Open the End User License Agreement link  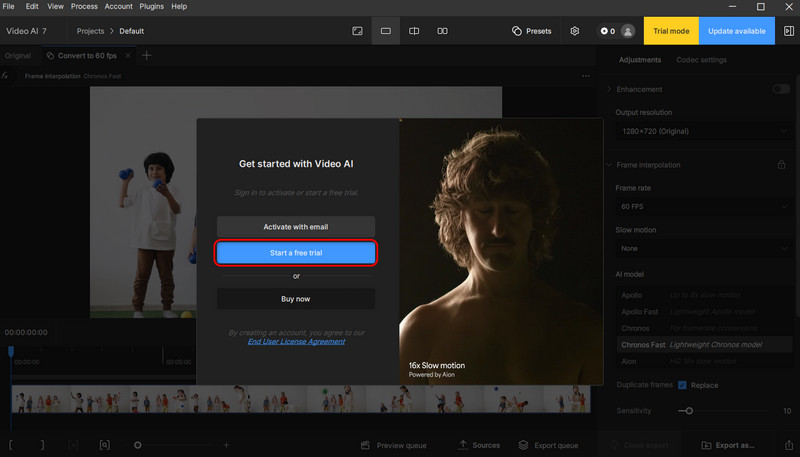click(x=296, y=342)
